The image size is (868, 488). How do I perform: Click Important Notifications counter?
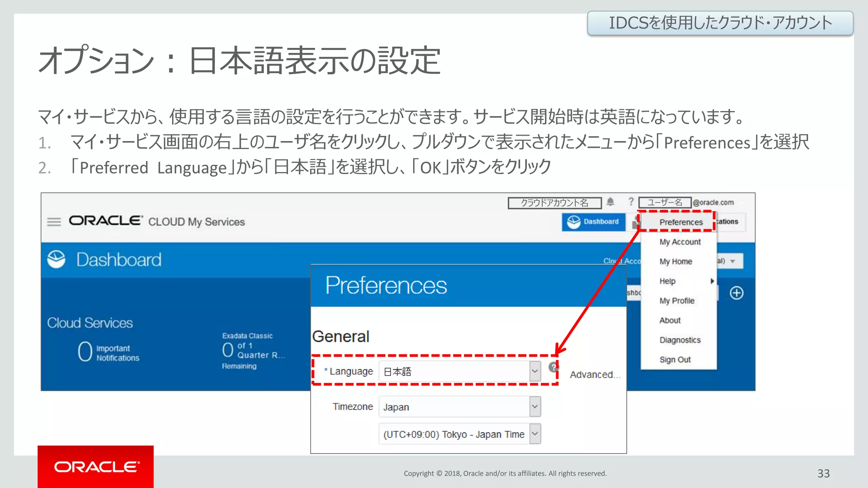pyautogui.click(x=109, y=352)
